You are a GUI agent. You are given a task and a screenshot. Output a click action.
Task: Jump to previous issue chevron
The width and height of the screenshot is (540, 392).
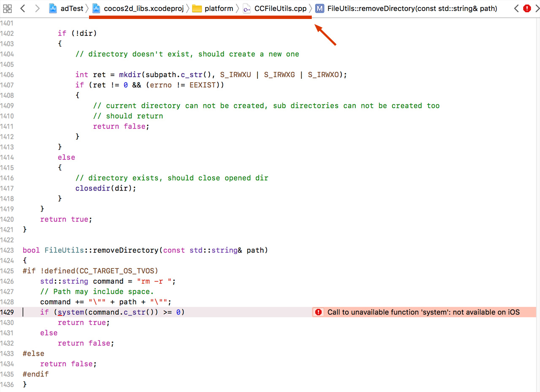[516, 8]
